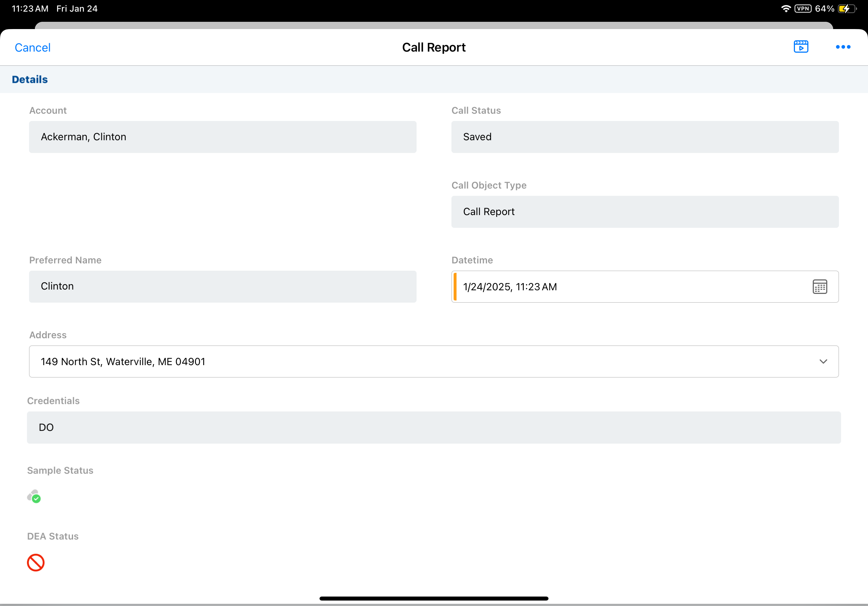Tap the home indicator bar at bottom

(x=434, y=598)
